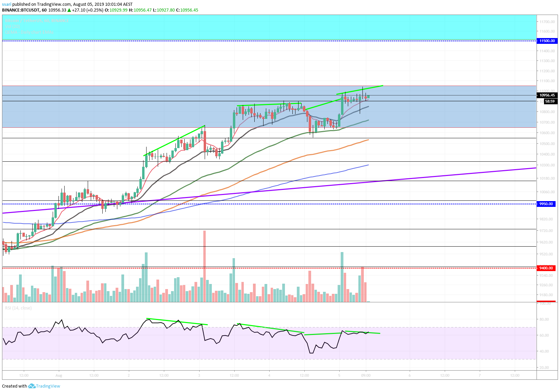
Task: Click the close value 'C:10956.45' in header
Action: [187, 10]
